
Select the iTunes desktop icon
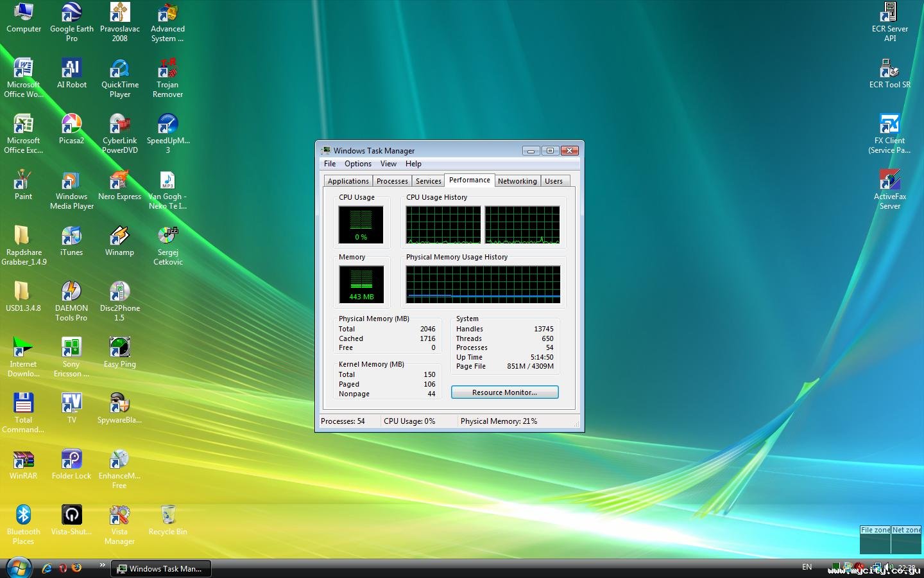point(71,237)
